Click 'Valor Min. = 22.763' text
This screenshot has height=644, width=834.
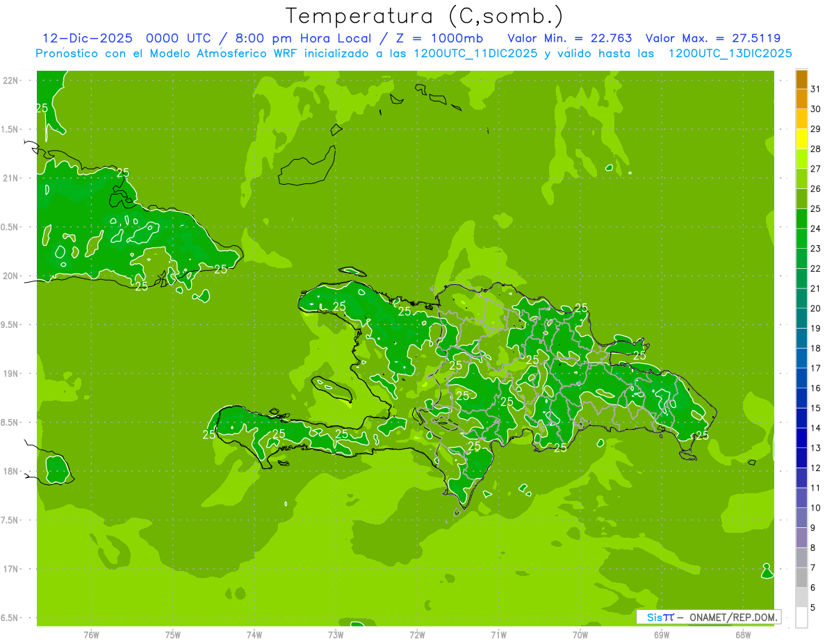coord(570,38)
